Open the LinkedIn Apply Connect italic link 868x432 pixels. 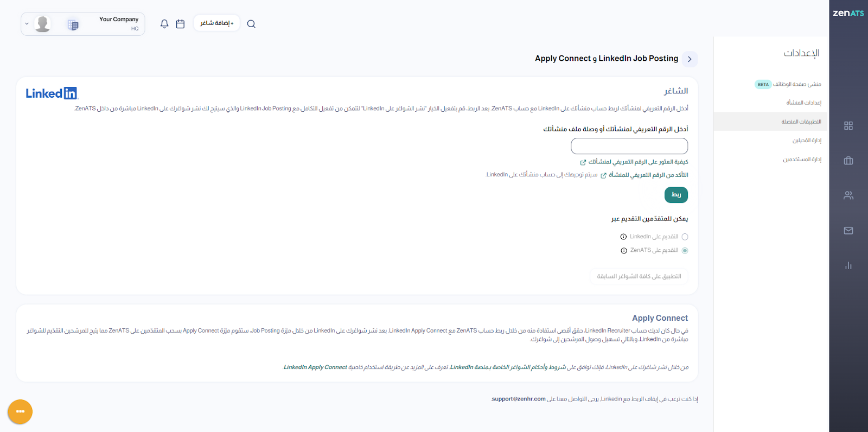[x=315, y=367]
